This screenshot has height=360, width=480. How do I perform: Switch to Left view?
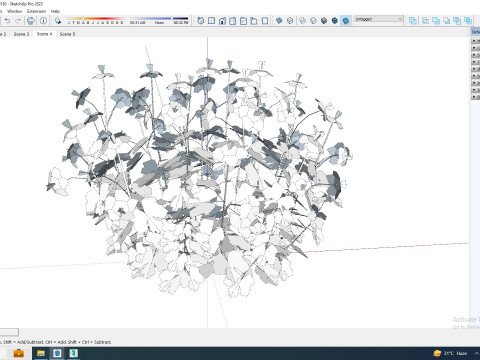254,21
